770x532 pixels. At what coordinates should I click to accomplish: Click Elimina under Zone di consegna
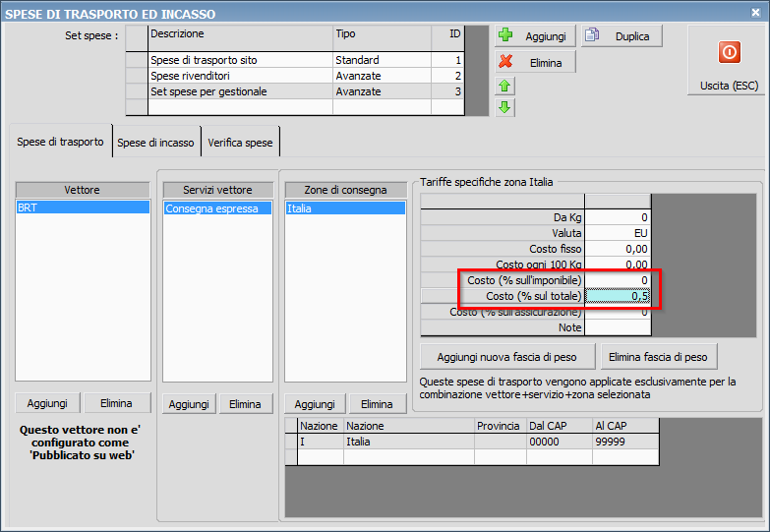click(377, 404)
